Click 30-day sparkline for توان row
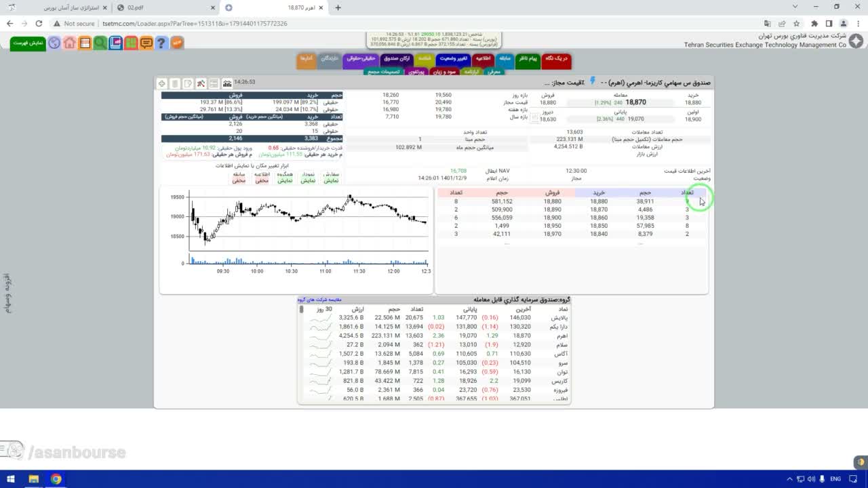 [320, 372]
